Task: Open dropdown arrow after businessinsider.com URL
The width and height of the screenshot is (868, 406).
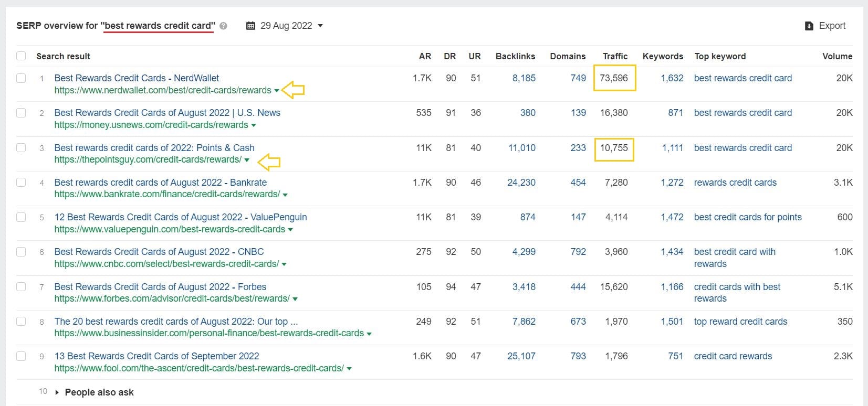Action: tap(369, 334)
